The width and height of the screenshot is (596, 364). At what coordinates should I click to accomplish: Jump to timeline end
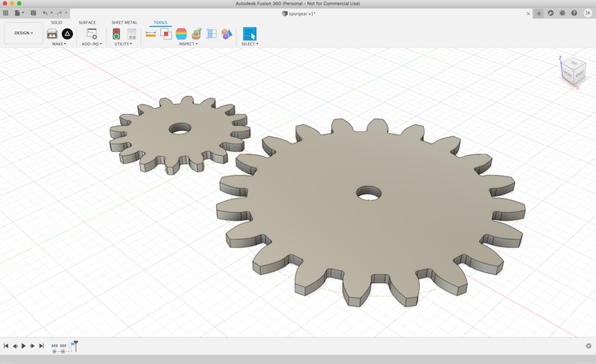click(x=42, y=345)
